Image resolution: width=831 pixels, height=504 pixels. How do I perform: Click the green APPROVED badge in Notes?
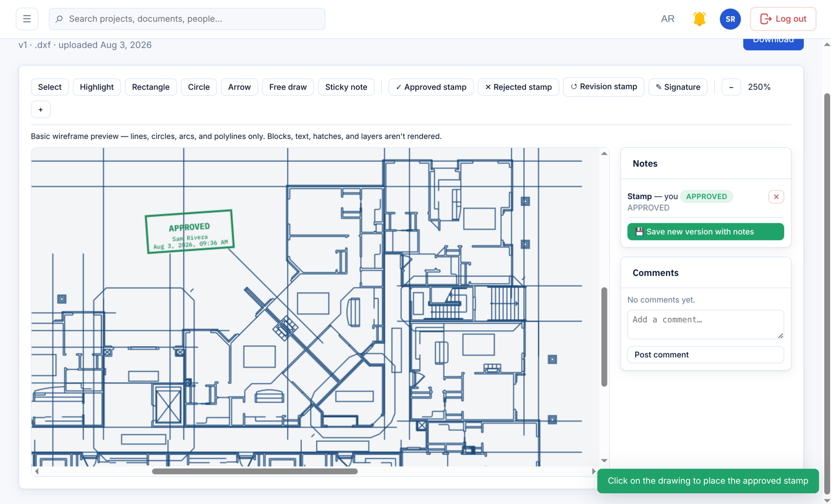(706, 197)
